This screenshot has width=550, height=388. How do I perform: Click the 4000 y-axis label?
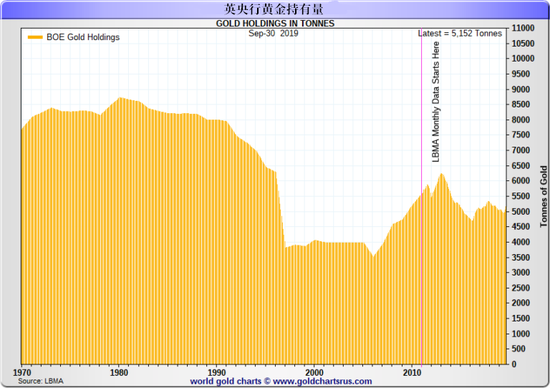pyautogui.click(x=521, y=242)
